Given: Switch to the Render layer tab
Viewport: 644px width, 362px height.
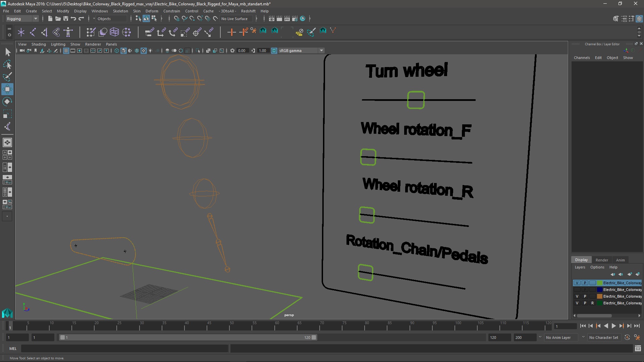Looking at the screenshot, I should click(602, 260).
